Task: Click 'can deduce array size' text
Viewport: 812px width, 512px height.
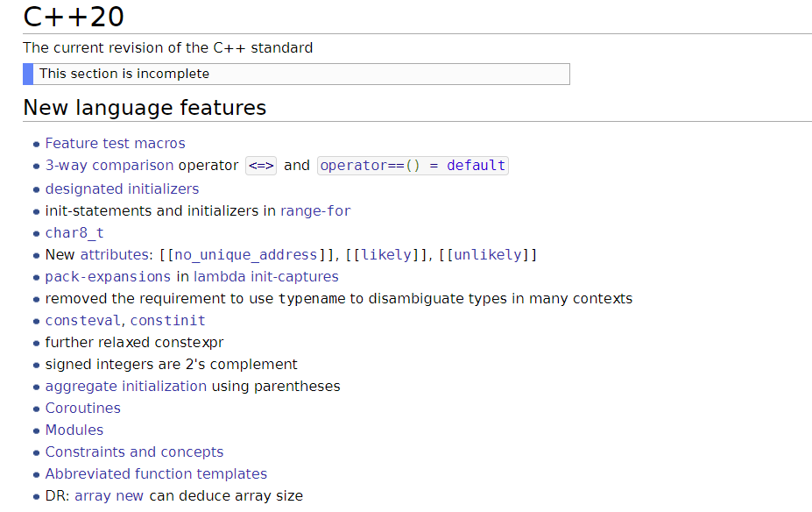Action: point(226,496)
